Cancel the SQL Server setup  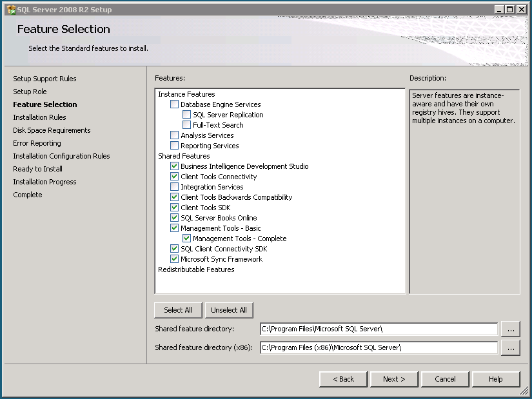click(x=445, y=379)
